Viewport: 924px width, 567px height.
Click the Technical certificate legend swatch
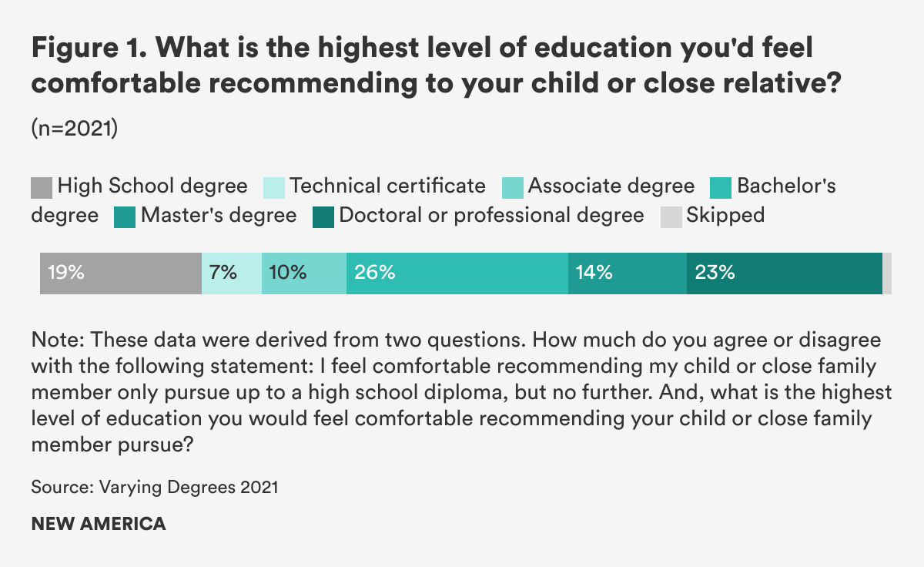(x=274, y=187)
